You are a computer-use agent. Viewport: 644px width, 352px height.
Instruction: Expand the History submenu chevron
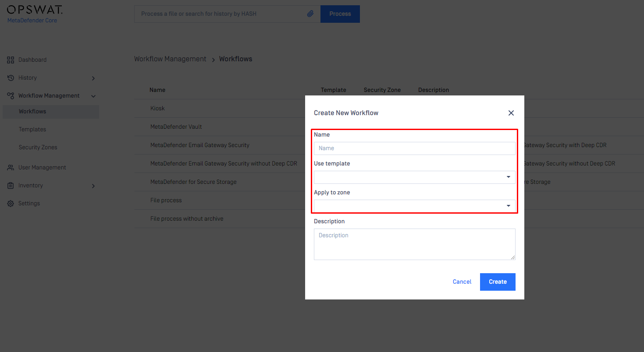pos(93,78)
